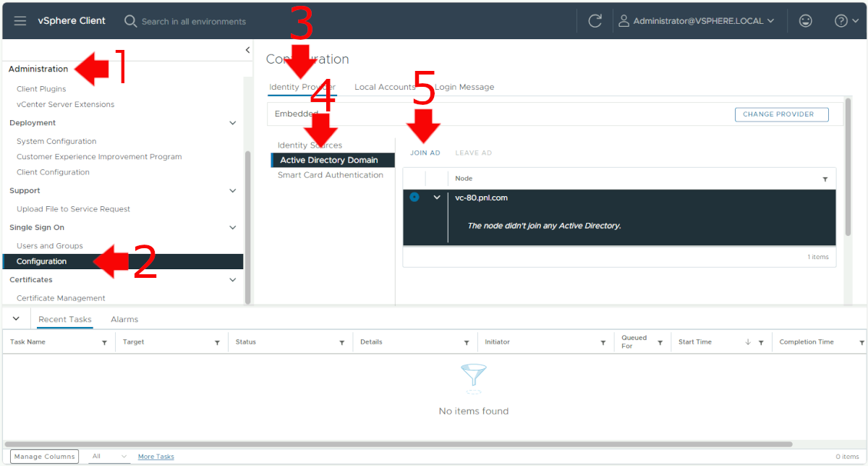Click the vSphere Client title
This screenshot has height=466, width=868.
point(72,21)
